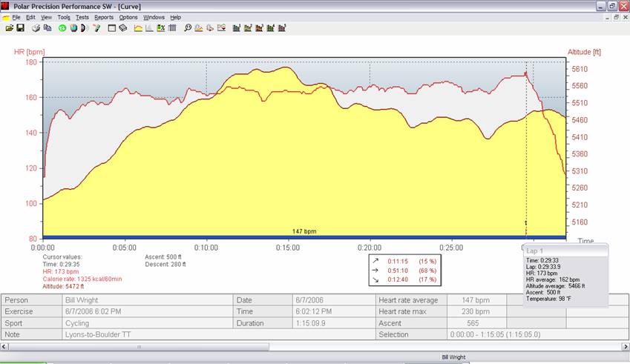
Task: Open the Tools menu
Action: coord(64,18)
